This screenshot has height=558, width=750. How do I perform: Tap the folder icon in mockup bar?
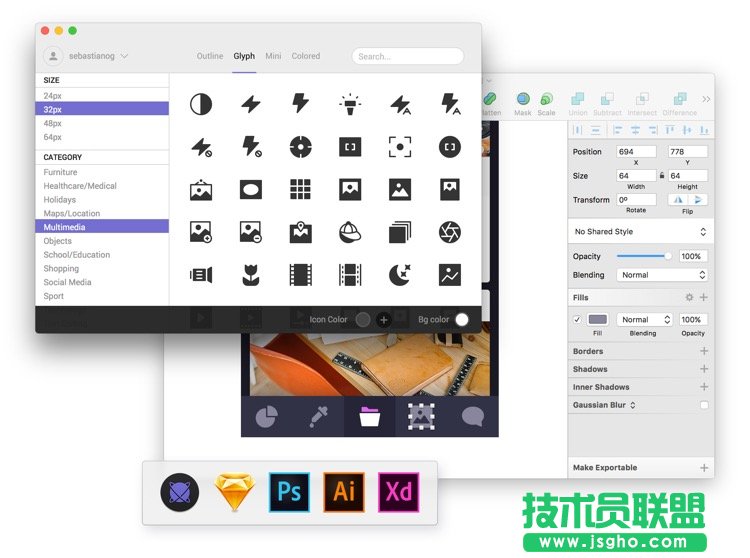click(370, 416)
